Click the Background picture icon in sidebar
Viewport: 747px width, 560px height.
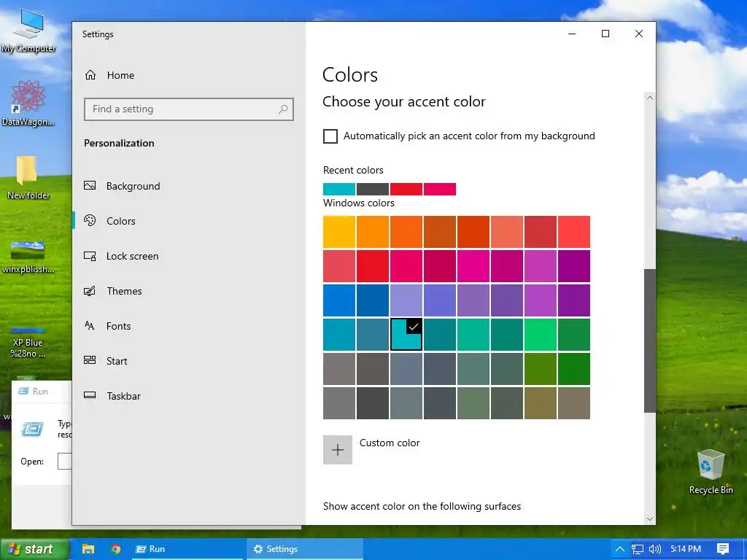tap(90, 186)
